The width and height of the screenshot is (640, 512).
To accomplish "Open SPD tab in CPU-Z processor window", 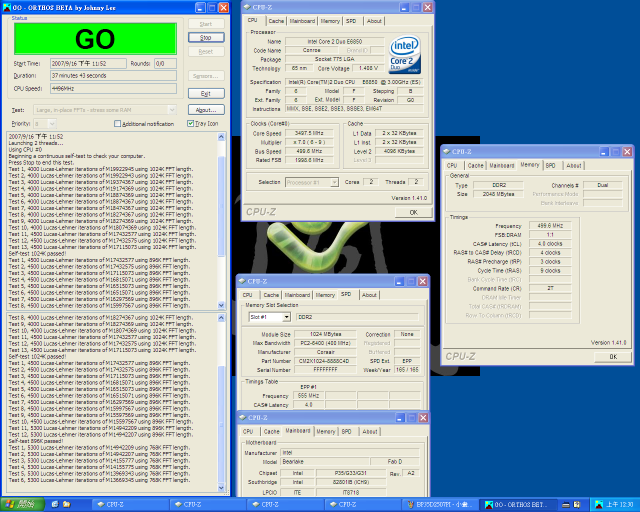I will [351, 21].
